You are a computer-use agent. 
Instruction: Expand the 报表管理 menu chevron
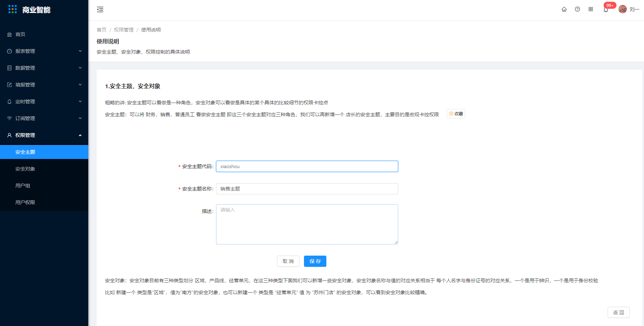[x=80, y=51]
